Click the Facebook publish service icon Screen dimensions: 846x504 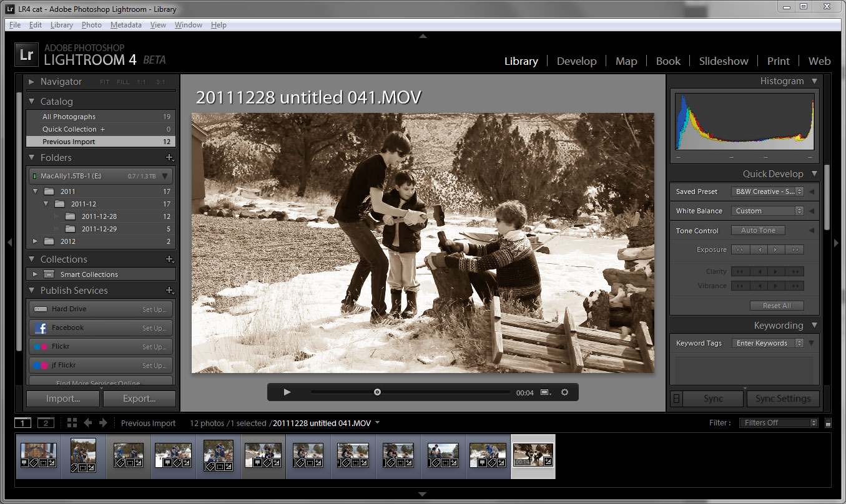click(x=41, y=328)
